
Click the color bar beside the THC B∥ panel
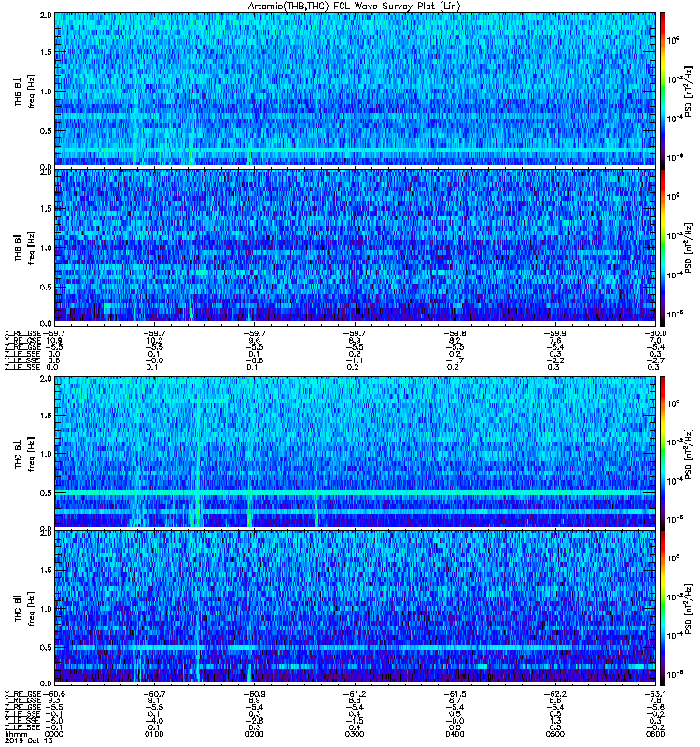pyautogui.click(x=663, y=608)
